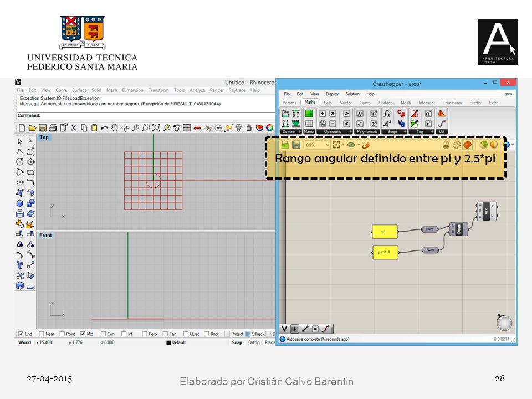Enable the Tan osnap checkbox
This screenshot has width=532, height=399.
165,334
